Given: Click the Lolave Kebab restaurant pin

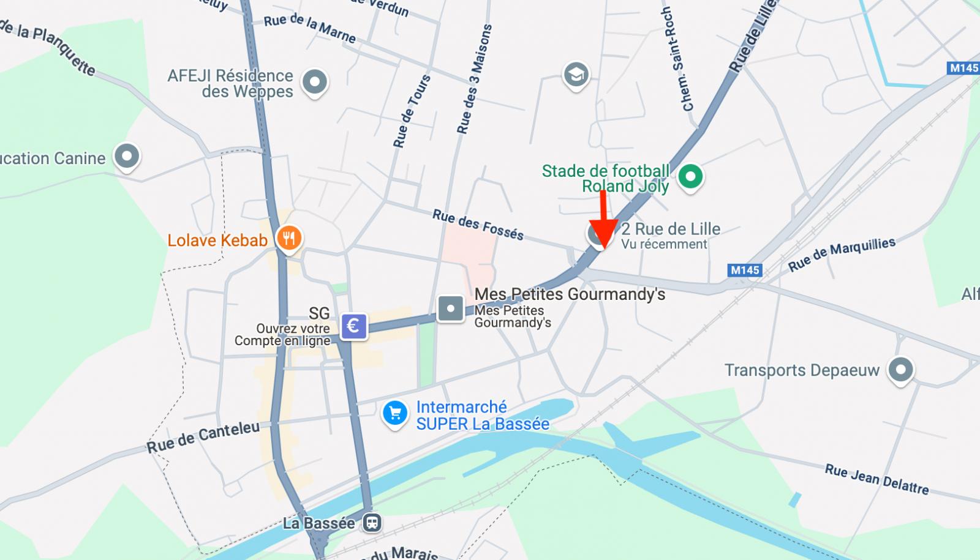Looking at the screenshot, I should 289,239.
